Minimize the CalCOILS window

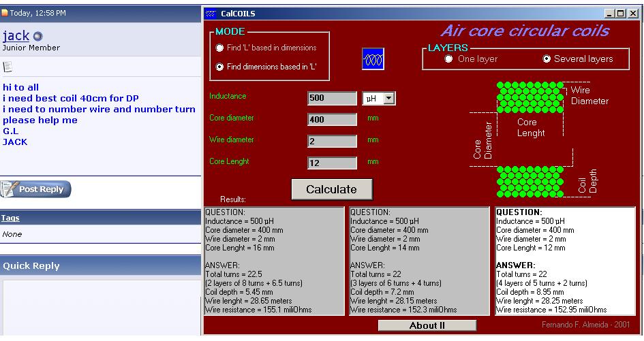[609, 14]
